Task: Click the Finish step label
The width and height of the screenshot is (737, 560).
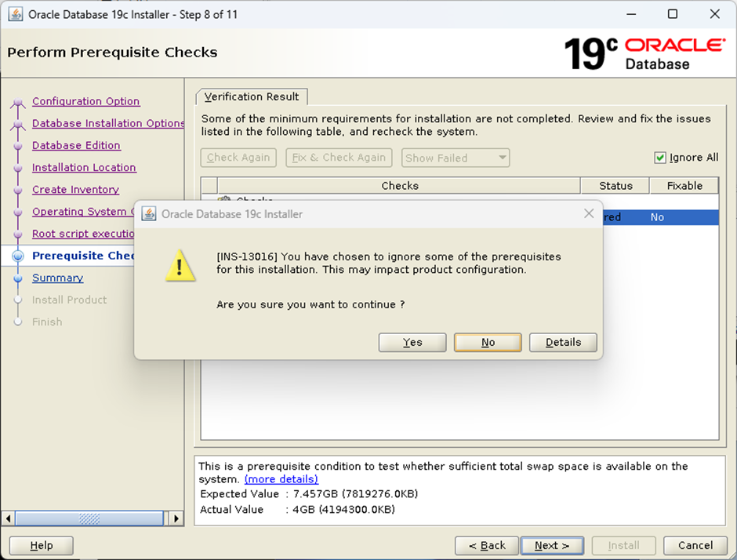Action: (x=47, y=322)
